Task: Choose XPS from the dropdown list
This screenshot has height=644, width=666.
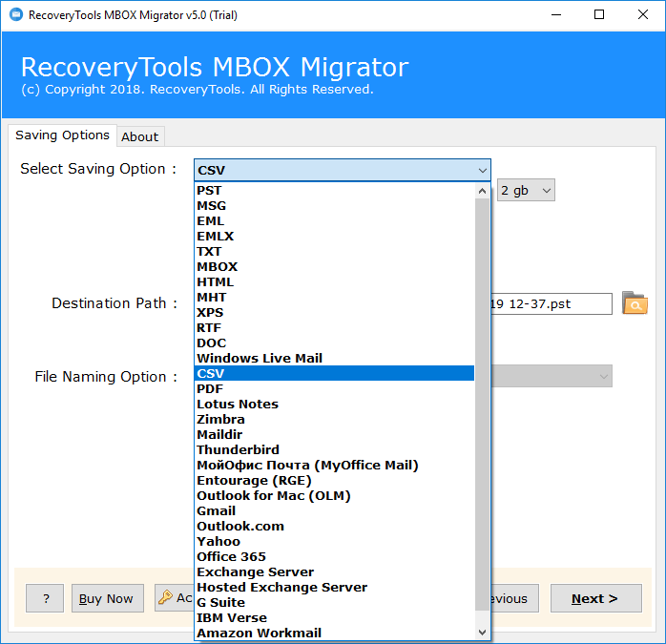Action: pyautogui.click(x=335, y=313)
